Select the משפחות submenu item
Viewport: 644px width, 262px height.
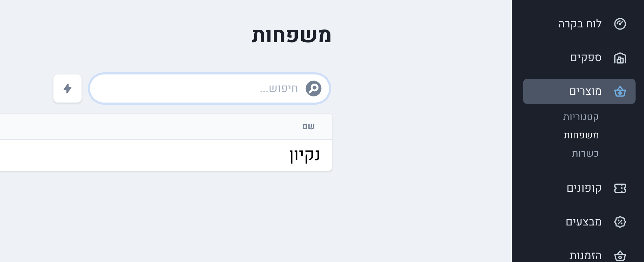581,135
